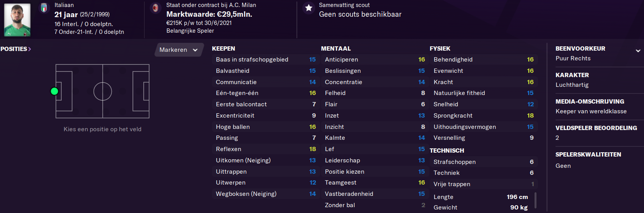The image size is (644, 213).
Task: Click the Anticiperen attribute row
Action: [x=374, y=60]
